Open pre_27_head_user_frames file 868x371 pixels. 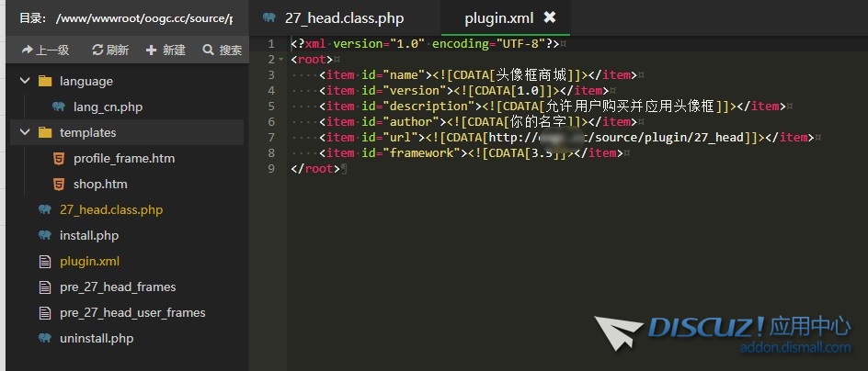132,312
